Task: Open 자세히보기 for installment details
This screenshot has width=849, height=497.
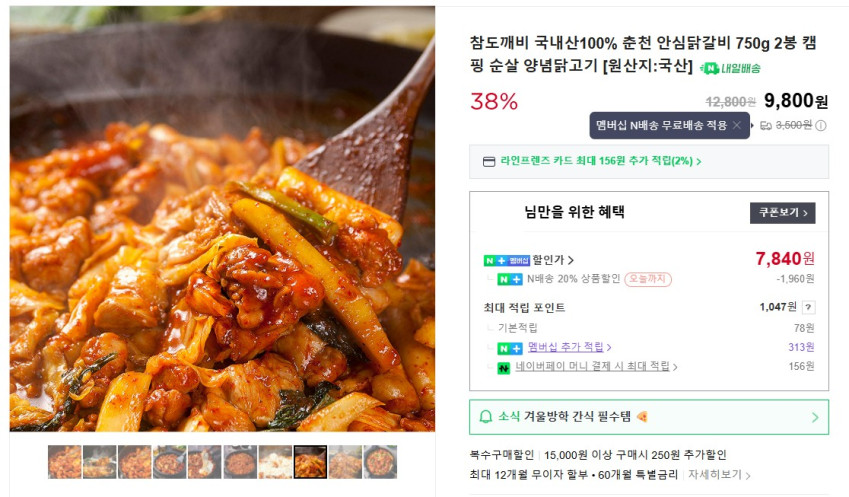Action: coord(719,475)
